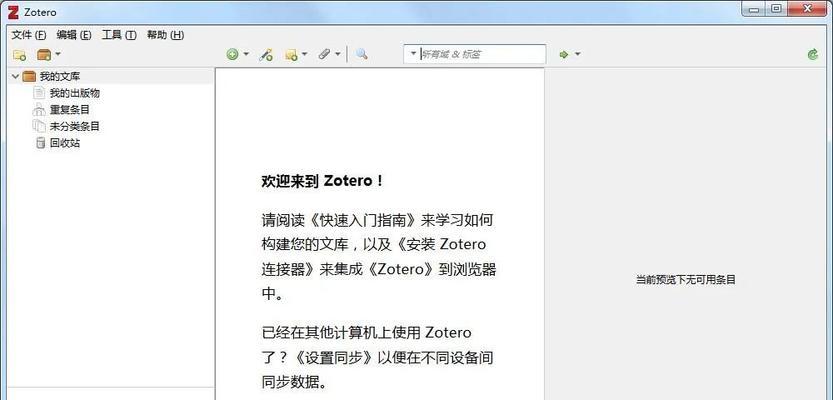Screen dimensions: 833x400
Task: Open the 帮助 (H) menu
Action: click(x=165, y=35)
